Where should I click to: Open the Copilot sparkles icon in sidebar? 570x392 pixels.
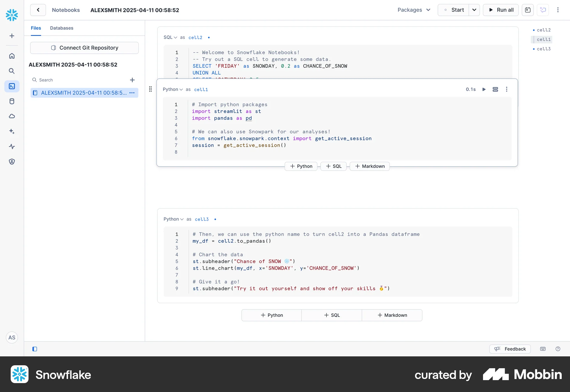(12, 131)
